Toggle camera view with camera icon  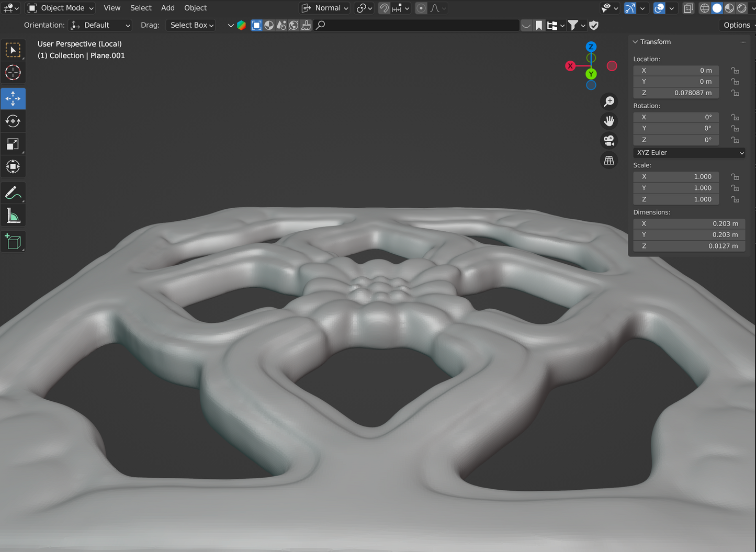tap(609, 141)
